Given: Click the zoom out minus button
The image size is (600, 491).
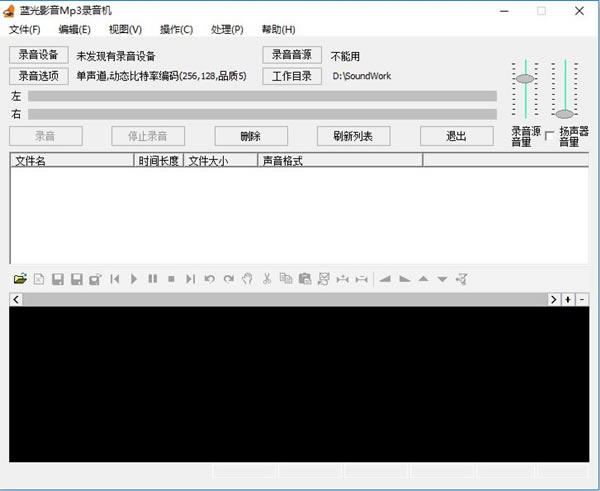Looking at the screenshot, I should click(x=582, y=299).
